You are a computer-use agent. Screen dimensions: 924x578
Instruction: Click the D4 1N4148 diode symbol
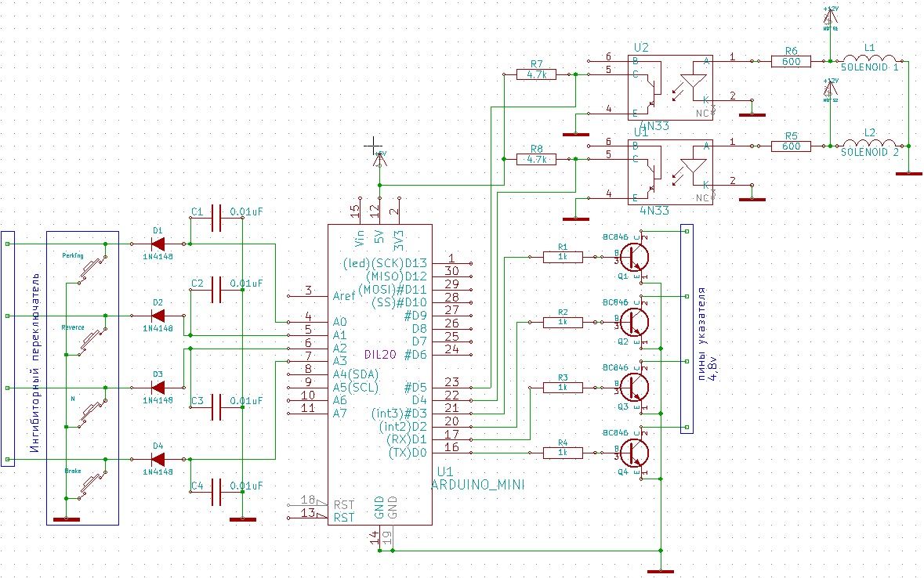coord(158,459)
